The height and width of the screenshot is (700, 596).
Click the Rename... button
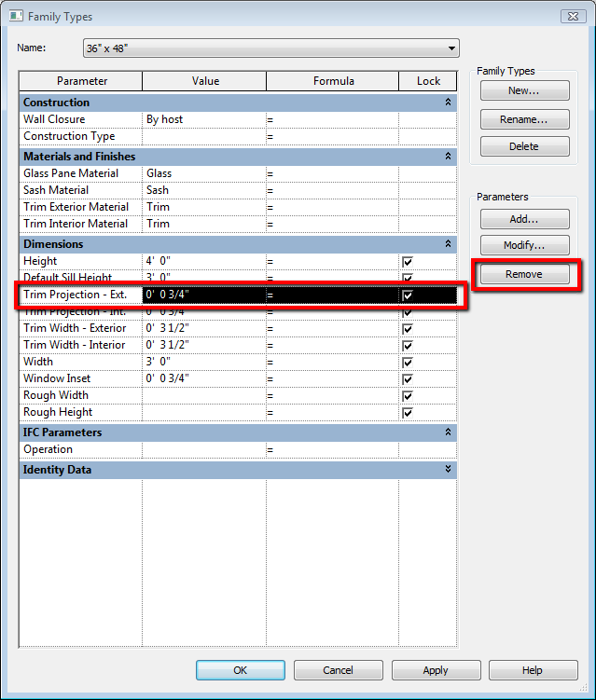[524, 119]
